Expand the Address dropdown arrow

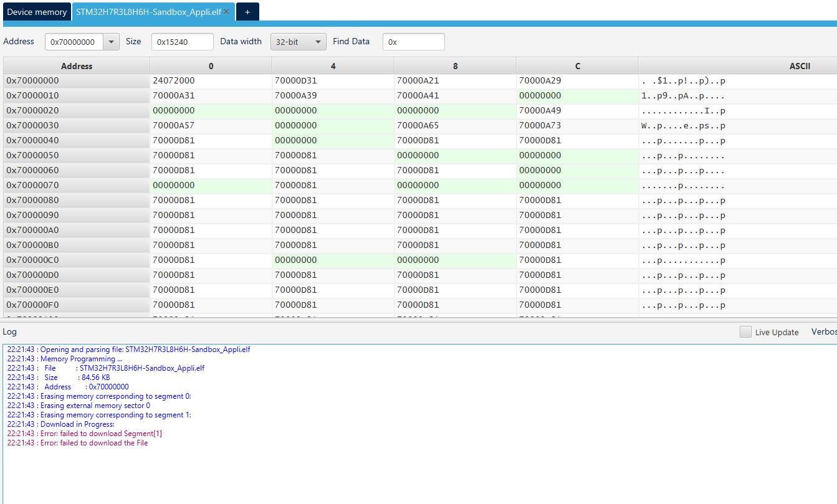(111, 41)
